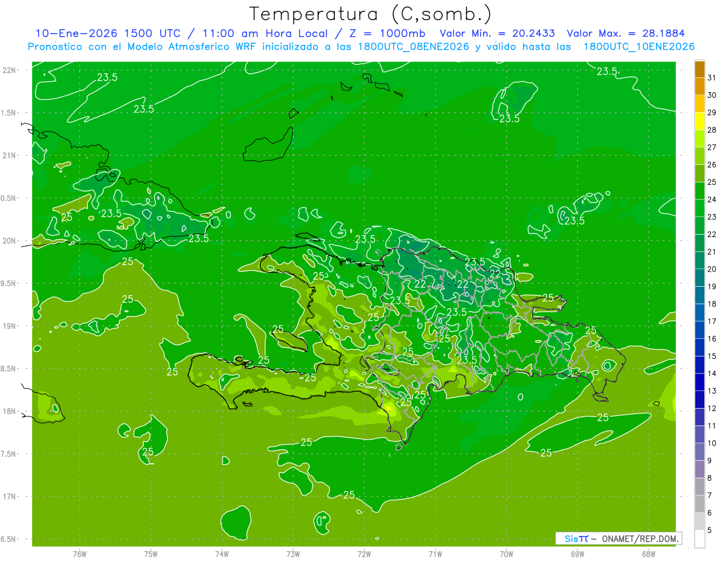Pick the colorbar band between 13 and 14
This screenshot has width=728, height=562.
(699, 383)
